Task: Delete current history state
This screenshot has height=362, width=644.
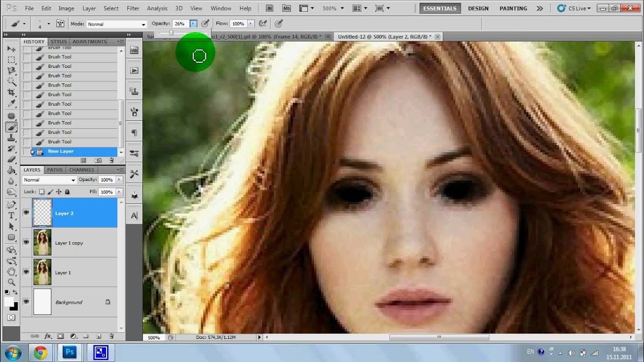Action: 112,160
